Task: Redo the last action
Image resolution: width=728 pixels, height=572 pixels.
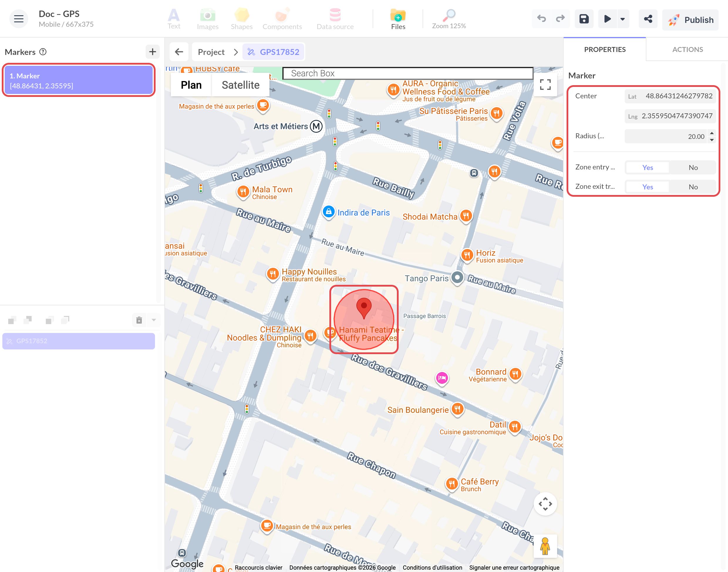Action: tap(560, 19)
